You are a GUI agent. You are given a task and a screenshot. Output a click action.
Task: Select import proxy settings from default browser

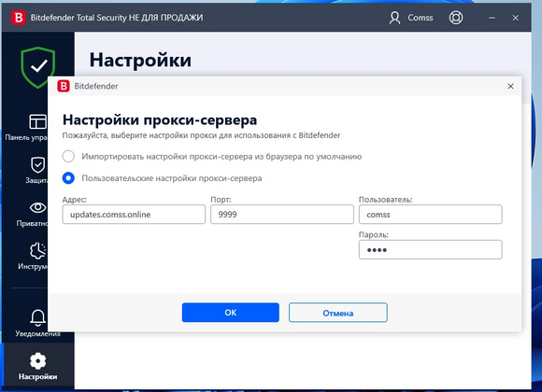(x=68, y=156)
